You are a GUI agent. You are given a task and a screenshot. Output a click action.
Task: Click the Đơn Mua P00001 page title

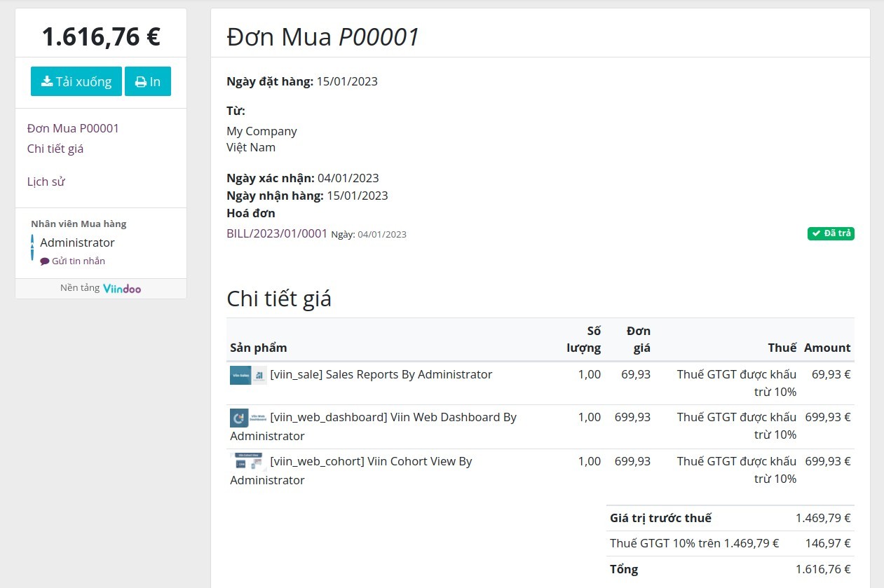pos(323,36)
